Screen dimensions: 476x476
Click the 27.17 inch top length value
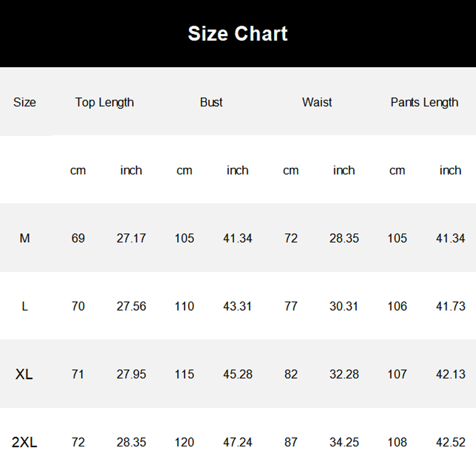pos(131,238)
